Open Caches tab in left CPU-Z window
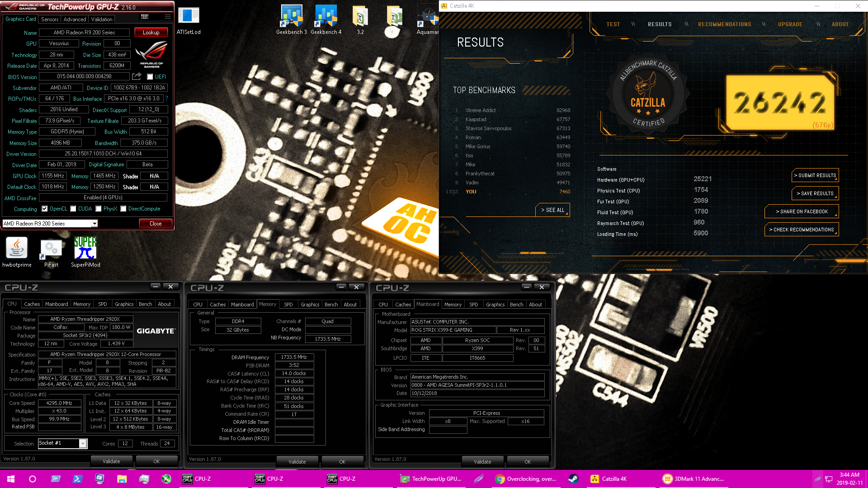Image resolution: width=868 pixels, height=488 pixels. [x=32, y=304]
